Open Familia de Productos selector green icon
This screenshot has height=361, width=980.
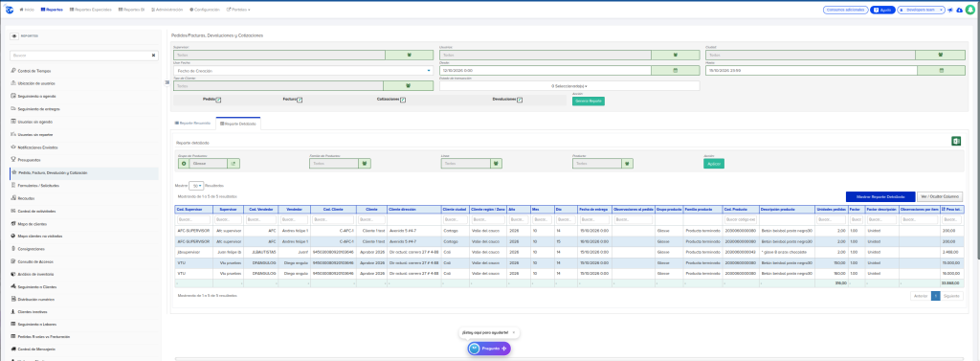[365, 164]
